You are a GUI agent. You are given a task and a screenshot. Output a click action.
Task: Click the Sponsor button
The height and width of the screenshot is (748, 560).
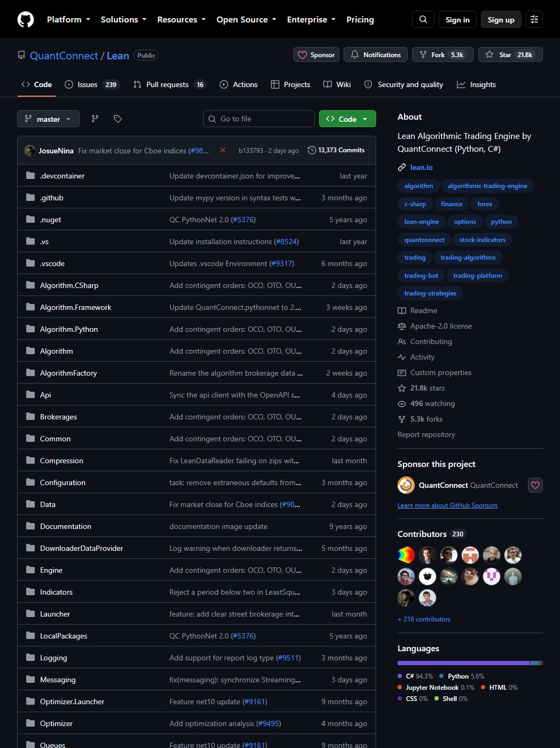316,54
